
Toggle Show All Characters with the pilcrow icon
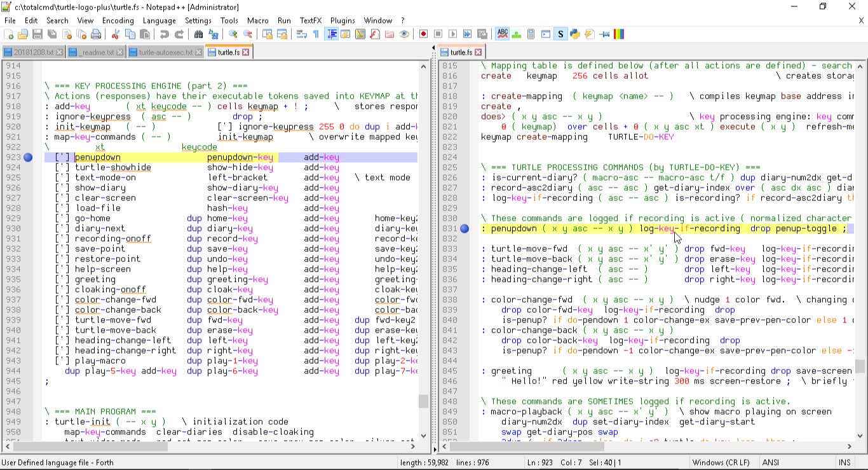coord(315,35)
